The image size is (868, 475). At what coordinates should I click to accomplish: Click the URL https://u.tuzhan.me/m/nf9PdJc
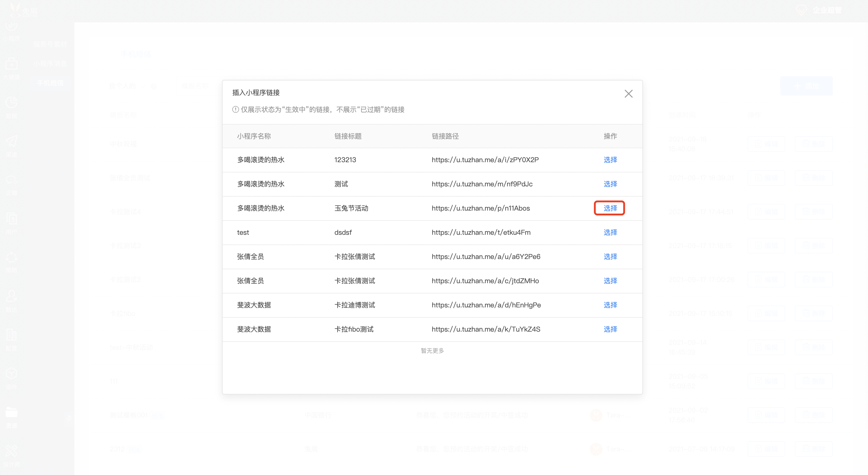[x=482, y=184]
